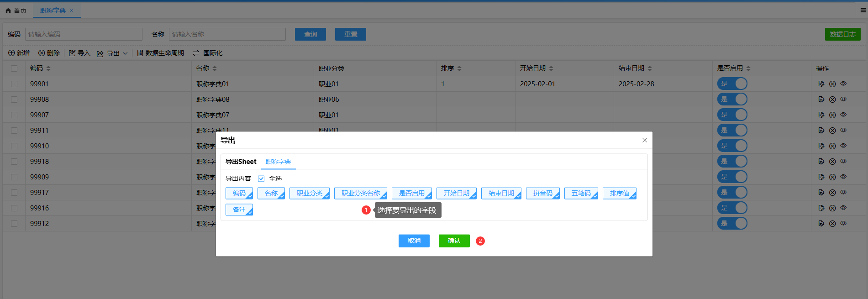Deselect the 拼音码 export field tag
The width and height of the screenshot is (868, 299).
pos(542,194)
